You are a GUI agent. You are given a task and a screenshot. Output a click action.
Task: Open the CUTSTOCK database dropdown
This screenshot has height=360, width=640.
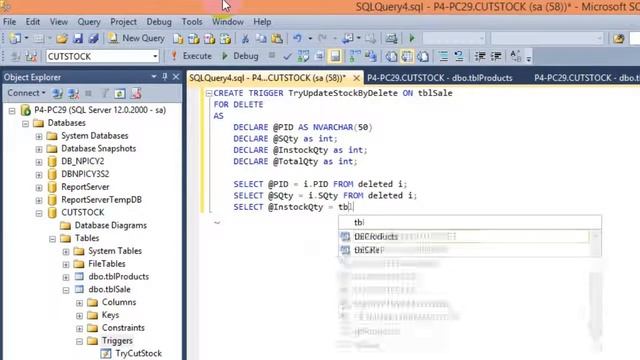click(155, 56)
